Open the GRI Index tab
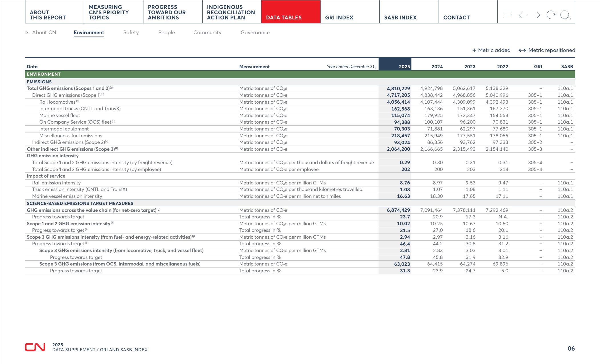This screenshot has height=364, width=600. pyautogui.click(x=350, y=12)
